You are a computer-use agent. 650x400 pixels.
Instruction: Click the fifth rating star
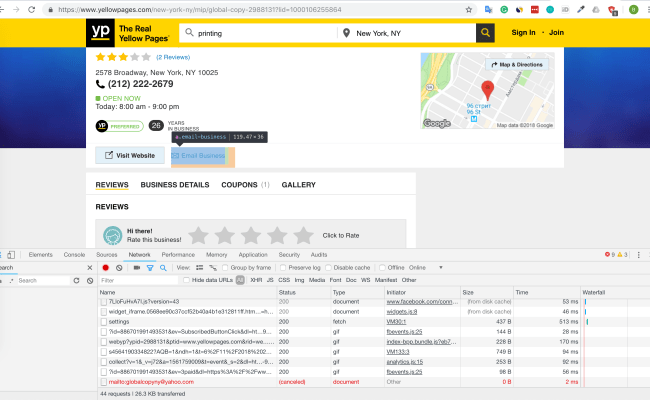(x=303, y=235)
